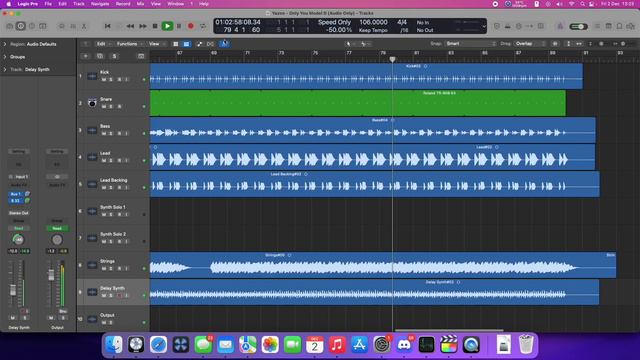Open the Navigate menu
The width and height of the screenshot is (640, 360).
pyautogui.click(x=100, y=4)
